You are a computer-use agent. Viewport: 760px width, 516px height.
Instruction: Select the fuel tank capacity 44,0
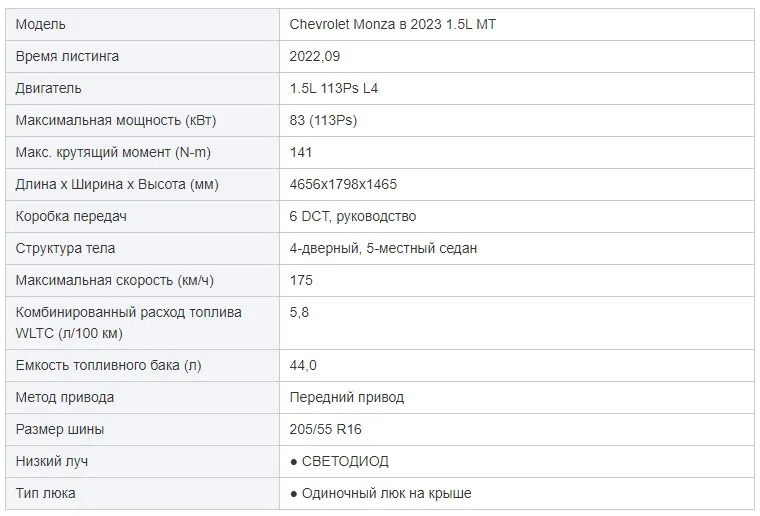pyautogui.click(x=303, y=365)
